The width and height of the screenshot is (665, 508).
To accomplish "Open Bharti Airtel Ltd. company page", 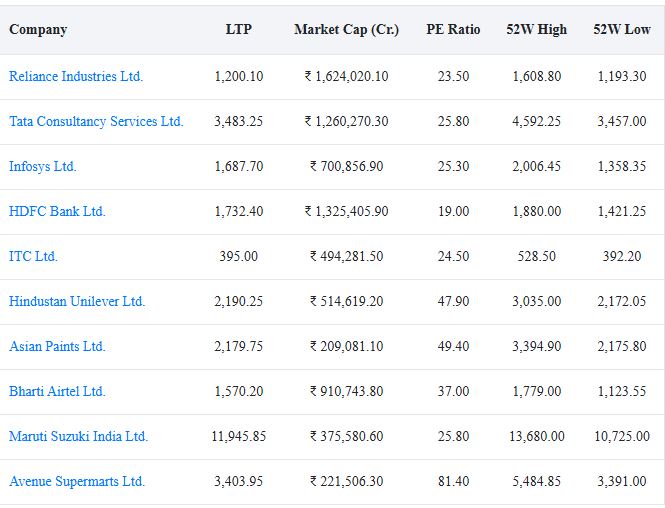I will (x=57, y=391).
